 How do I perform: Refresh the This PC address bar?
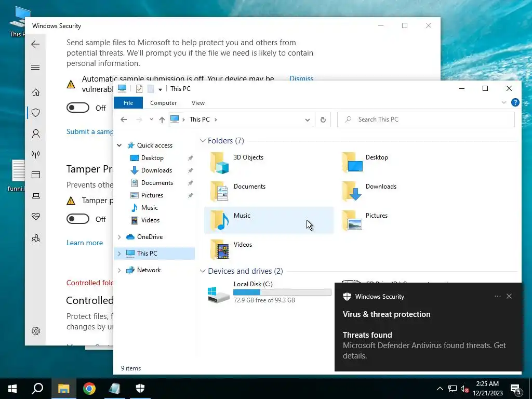click(323, 119)
